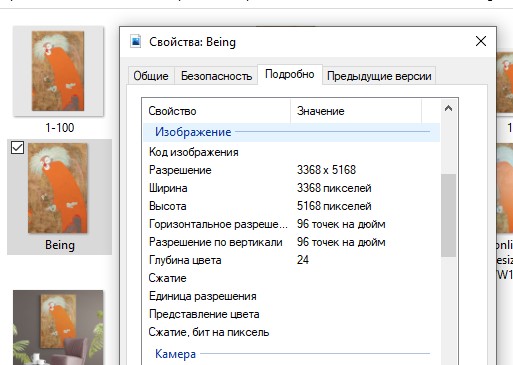Select the 1-100 image thumbnail
Viewport: 513px width, 365px height.
(58, 71)
